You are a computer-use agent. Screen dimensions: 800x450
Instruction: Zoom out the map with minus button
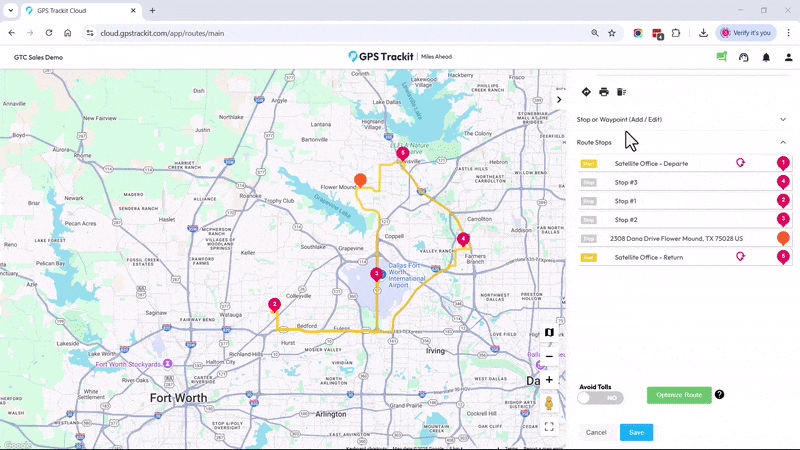click(x=549, y=357)
